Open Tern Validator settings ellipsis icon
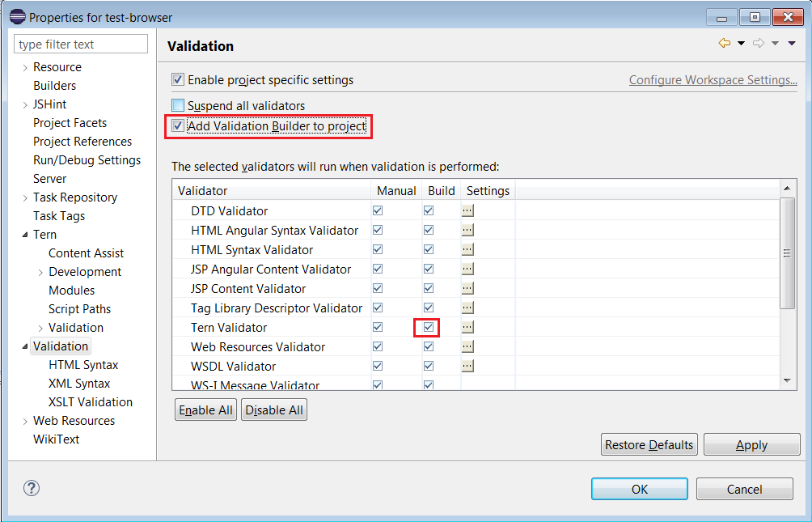Image resolution: width=812 pixels, height=522 pixels. pyautogui.click(x=467, y=327)
